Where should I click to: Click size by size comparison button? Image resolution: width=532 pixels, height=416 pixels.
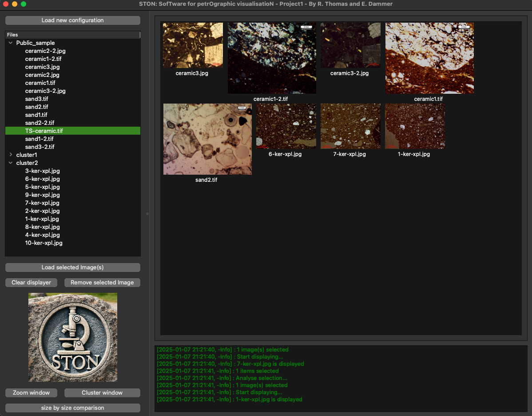coord(73,408)
